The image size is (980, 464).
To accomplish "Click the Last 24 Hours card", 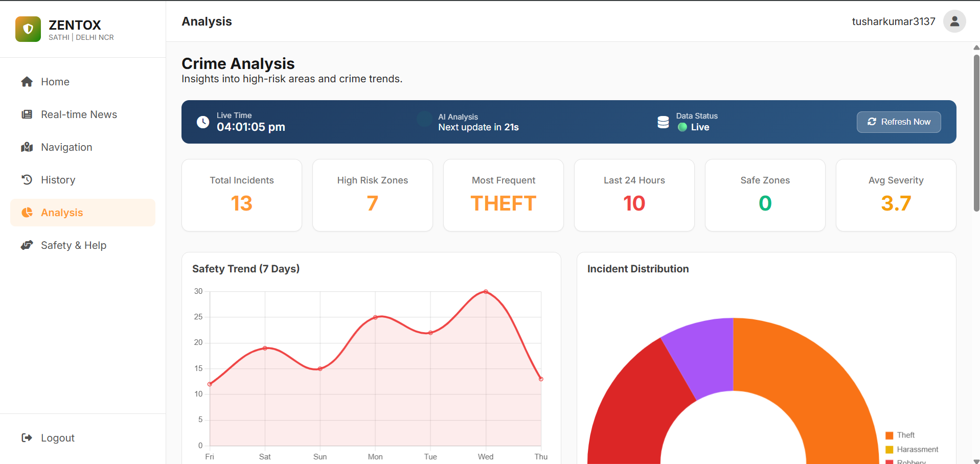I will click(x=634, y=195).
